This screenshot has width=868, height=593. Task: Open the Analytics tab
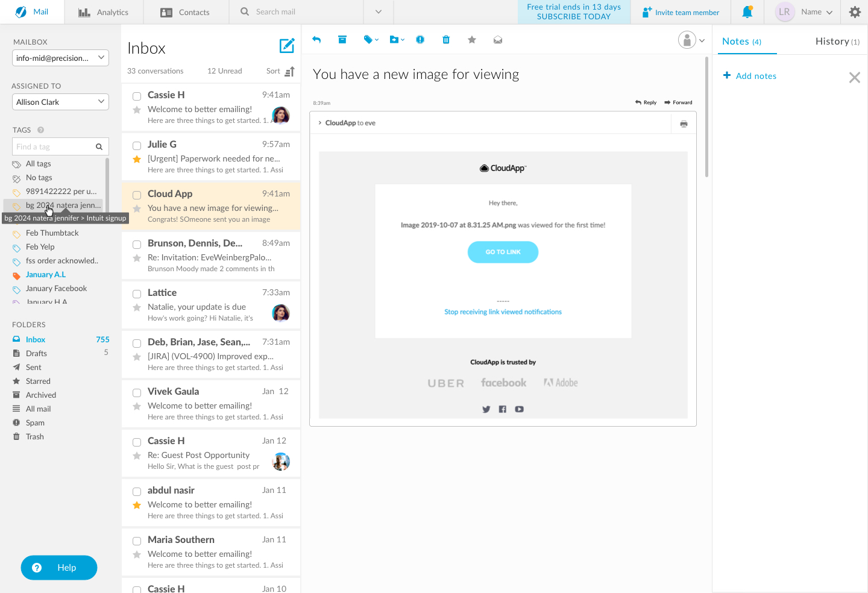[104, 12]
